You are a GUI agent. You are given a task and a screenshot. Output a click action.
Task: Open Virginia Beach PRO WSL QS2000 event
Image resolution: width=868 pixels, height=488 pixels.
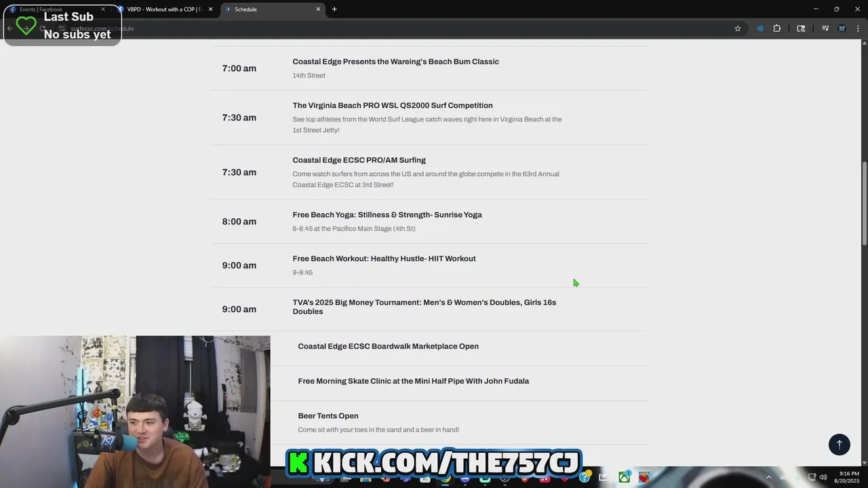(393, 106)
